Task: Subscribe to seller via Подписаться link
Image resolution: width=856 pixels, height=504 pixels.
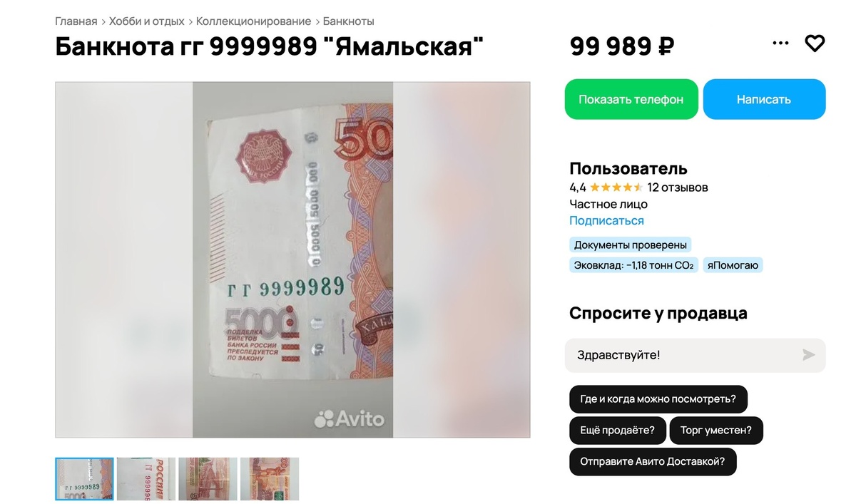Action: [606, 221]
